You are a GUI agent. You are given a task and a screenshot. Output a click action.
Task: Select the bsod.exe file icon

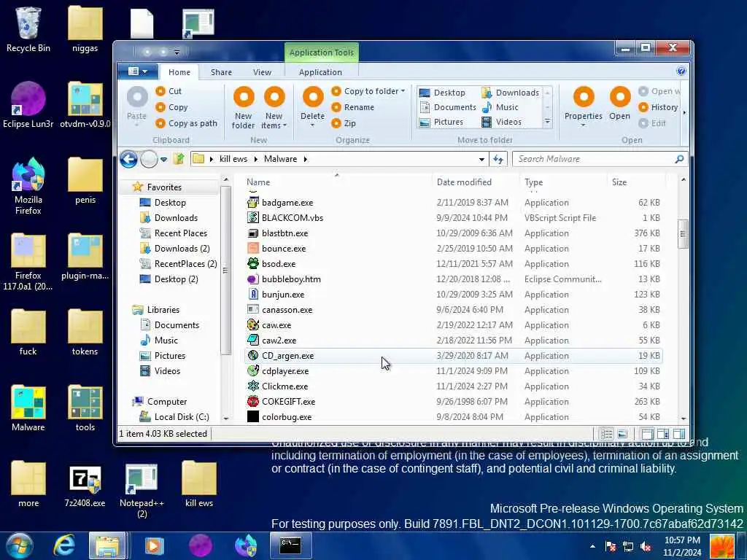pos(253,263)
